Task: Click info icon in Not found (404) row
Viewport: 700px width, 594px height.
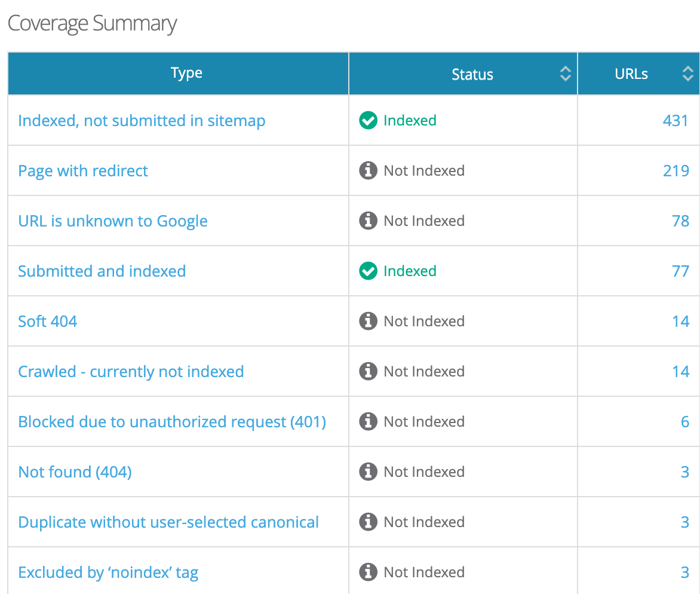Action: (368, 472)
